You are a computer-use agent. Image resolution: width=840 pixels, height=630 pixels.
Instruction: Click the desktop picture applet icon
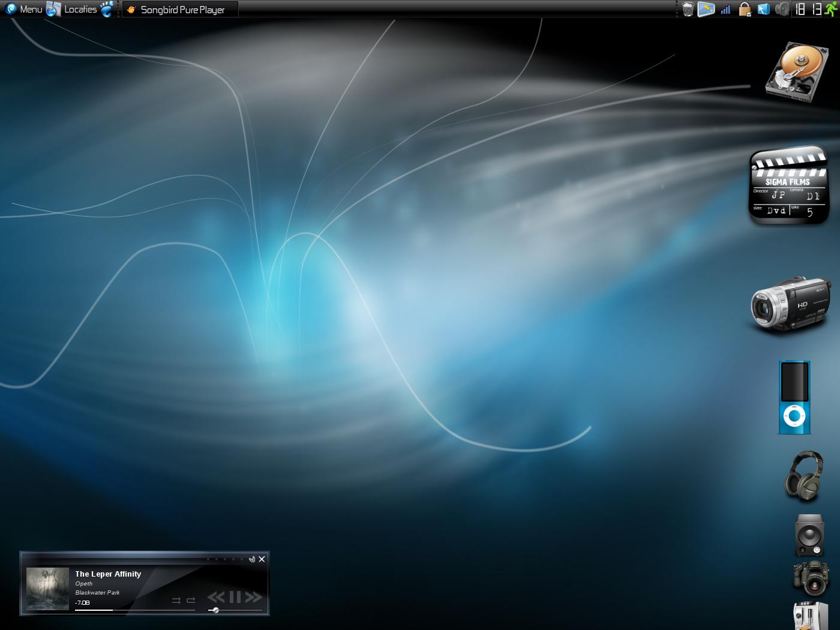[706, 9]
